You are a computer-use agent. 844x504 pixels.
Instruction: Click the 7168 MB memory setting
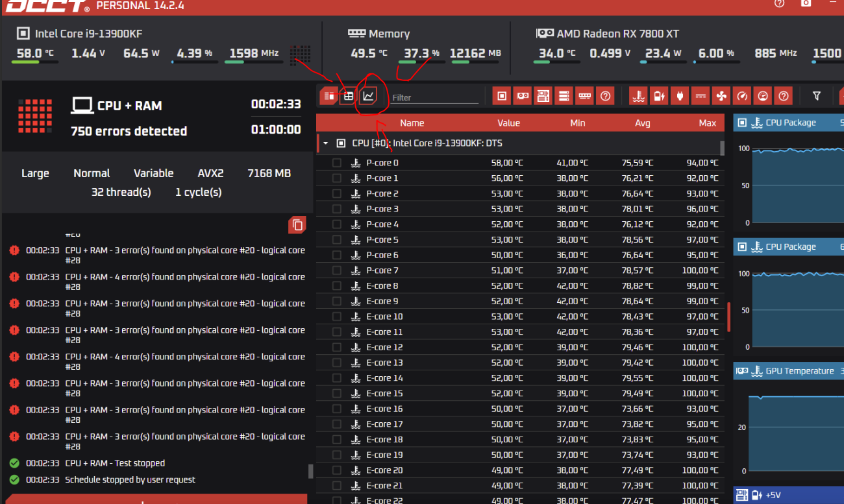click(x=269, y=173)
